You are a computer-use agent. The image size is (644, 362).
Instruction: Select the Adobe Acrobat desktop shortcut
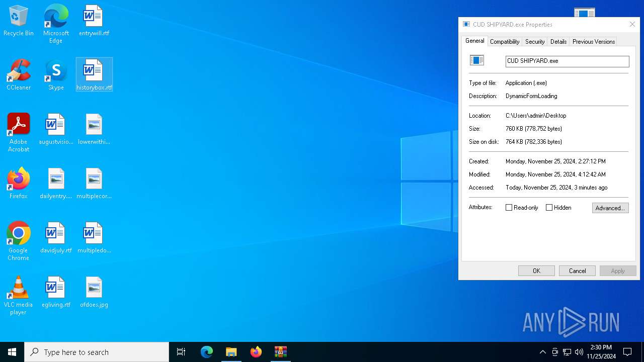[x=19, y=133]
